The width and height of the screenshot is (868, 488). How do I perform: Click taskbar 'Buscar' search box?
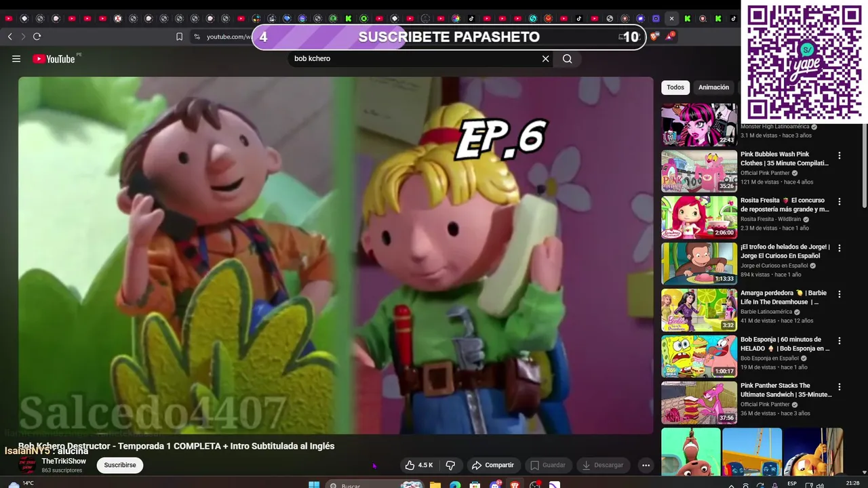pyautogui.click(x=374, y=485)
